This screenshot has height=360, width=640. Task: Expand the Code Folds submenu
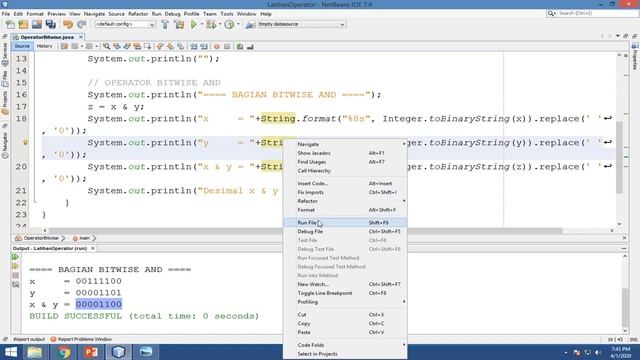coord(345,345)
